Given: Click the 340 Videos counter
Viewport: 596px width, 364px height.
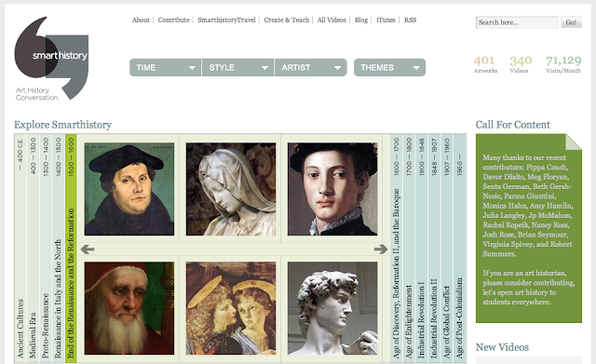Looking at the screenshot, I should 521,64.
